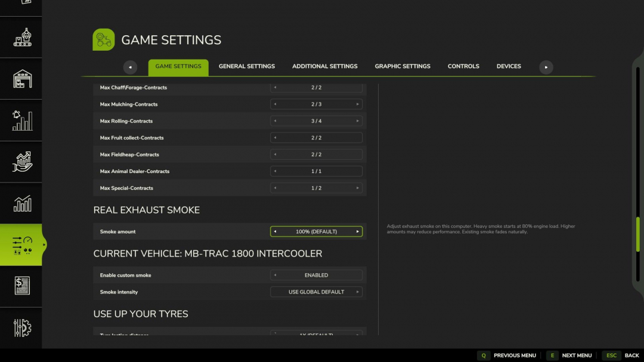
Task: Click the Q key hint
Action: [x=484, y=355]
